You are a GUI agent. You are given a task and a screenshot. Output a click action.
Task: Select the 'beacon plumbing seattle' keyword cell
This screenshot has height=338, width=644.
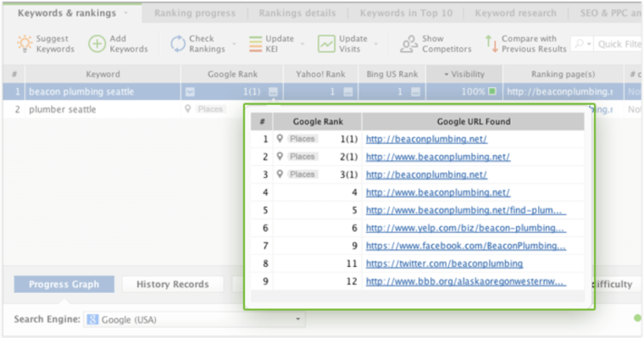[x=103, y=91]
